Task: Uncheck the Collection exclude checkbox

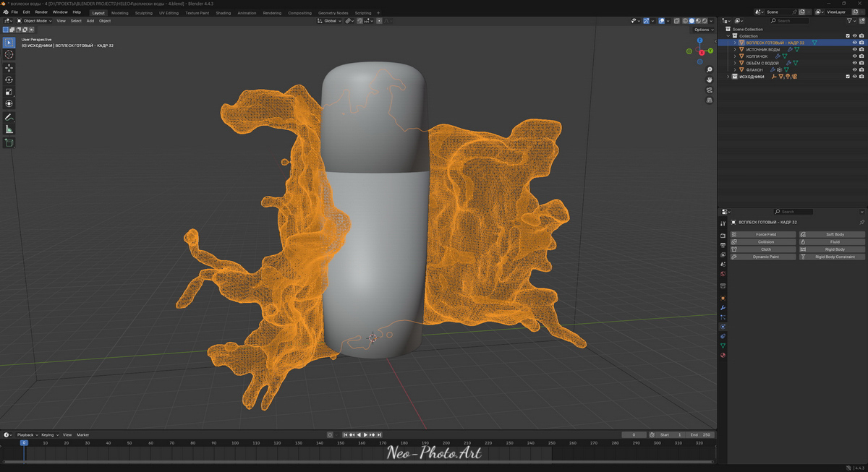Action: pyautogui.click(x=848, y=35)
